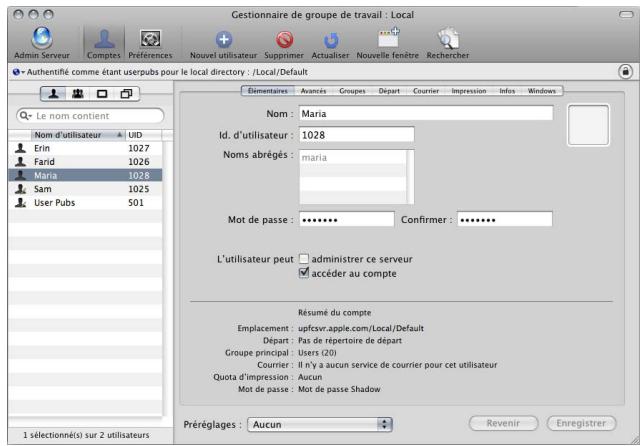
Task: Click the Id. d'utilisateur field 1028
Action: tap(356, 135)
